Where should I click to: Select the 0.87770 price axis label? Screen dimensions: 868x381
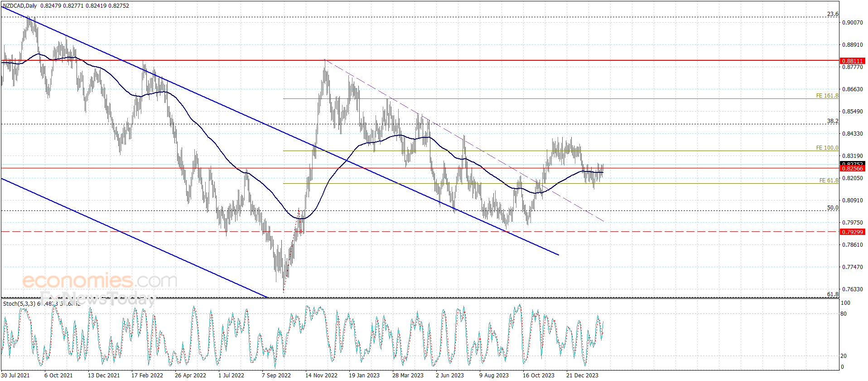click(852, 67)
